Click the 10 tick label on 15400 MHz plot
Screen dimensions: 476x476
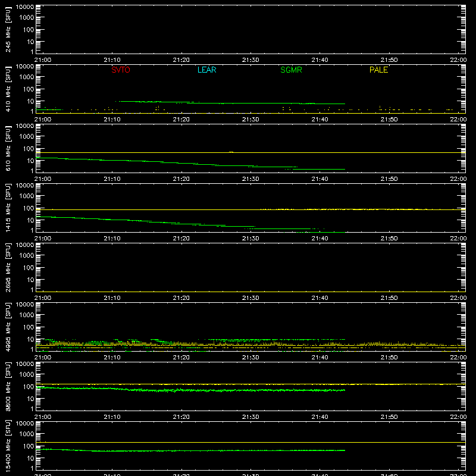click(x=30, y=458)
